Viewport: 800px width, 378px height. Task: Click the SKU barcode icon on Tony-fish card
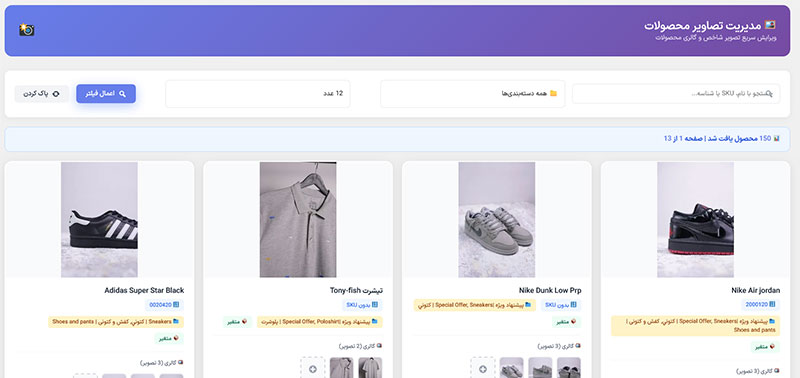point(374,305)
